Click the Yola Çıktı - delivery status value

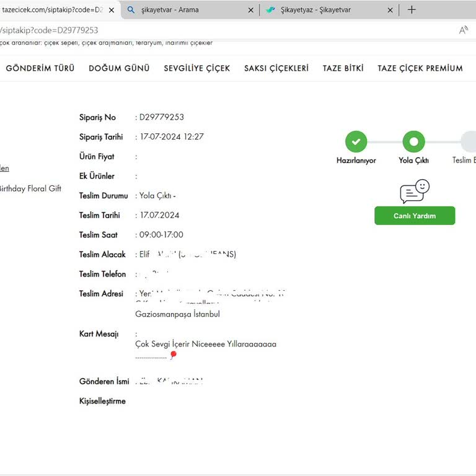(x=157, y=196)
